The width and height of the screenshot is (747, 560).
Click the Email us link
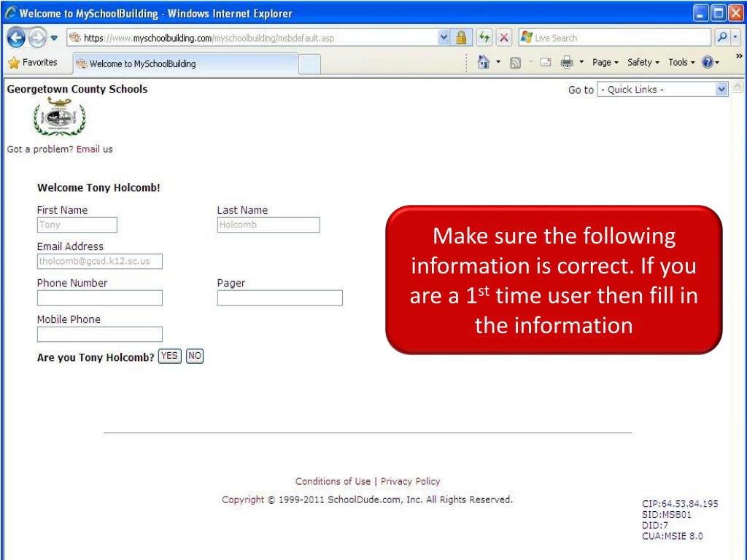tap(94, 149)
